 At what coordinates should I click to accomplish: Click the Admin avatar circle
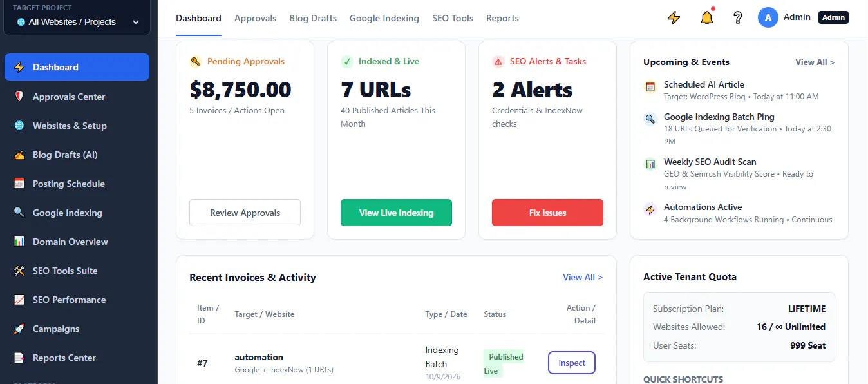pyautogui.click(x=768, y=18)
